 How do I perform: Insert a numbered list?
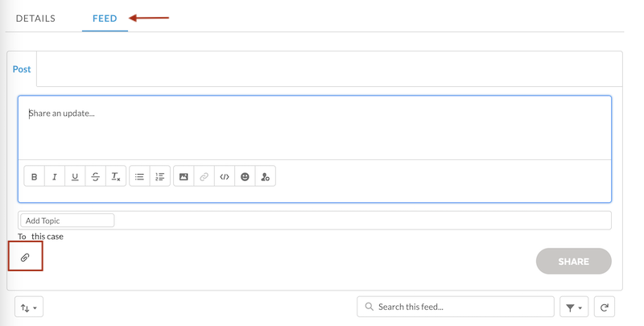tap(160, 177)
